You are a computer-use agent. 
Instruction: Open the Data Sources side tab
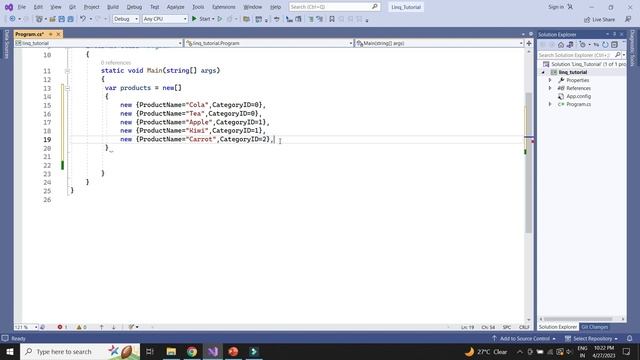click(x=7, y=44)
